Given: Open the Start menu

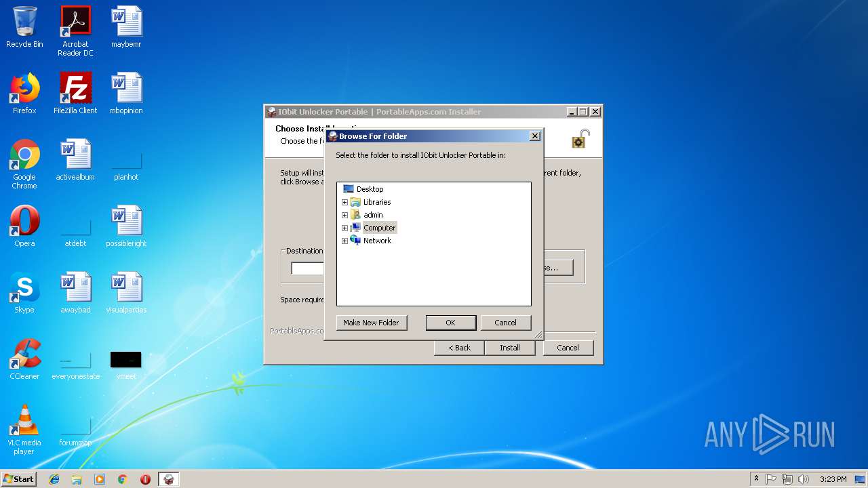Looking at the screenshot, I should [19, 479].
